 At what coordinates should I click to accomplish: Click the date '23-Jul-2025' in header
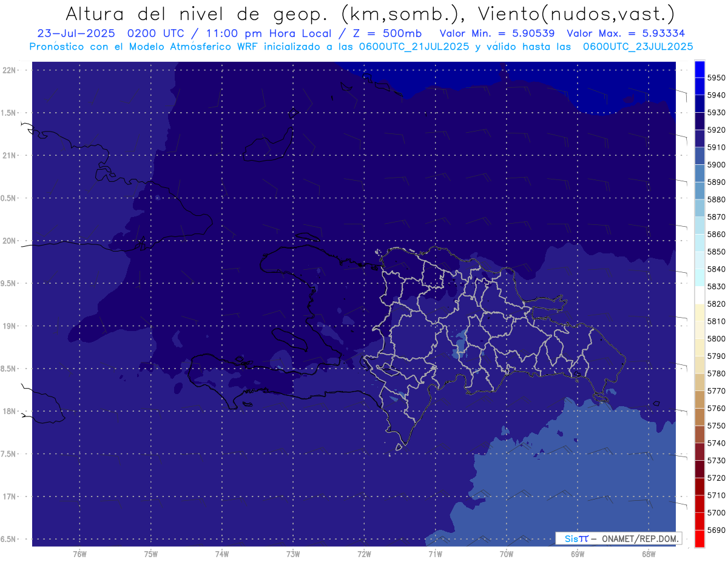point(76,33)
